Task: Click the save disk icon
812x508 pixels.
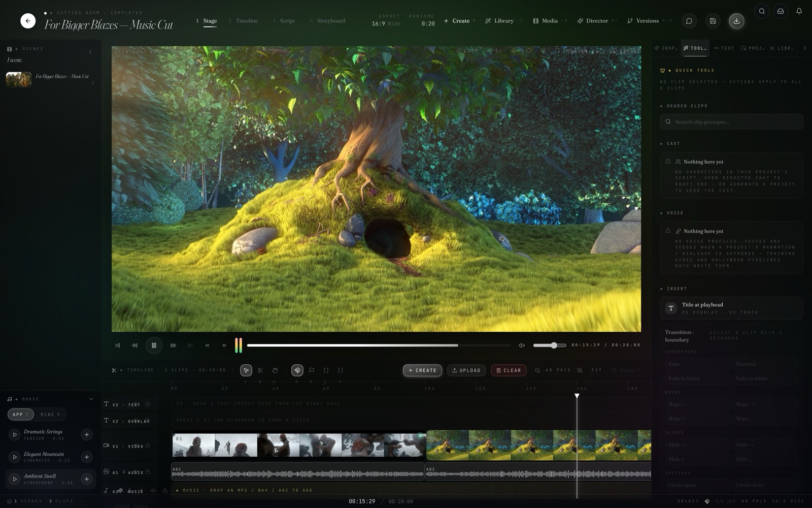Action: point(713,21)
